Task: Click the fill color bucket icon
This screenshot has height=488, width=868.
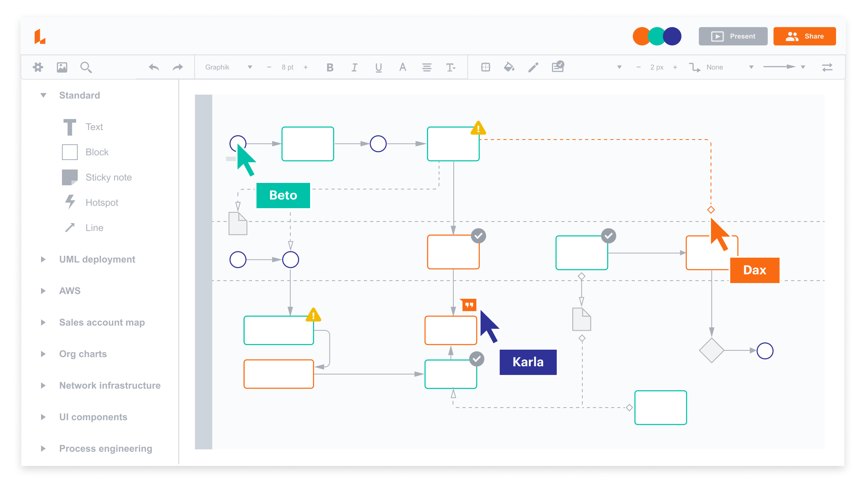Action: point(510,67)
